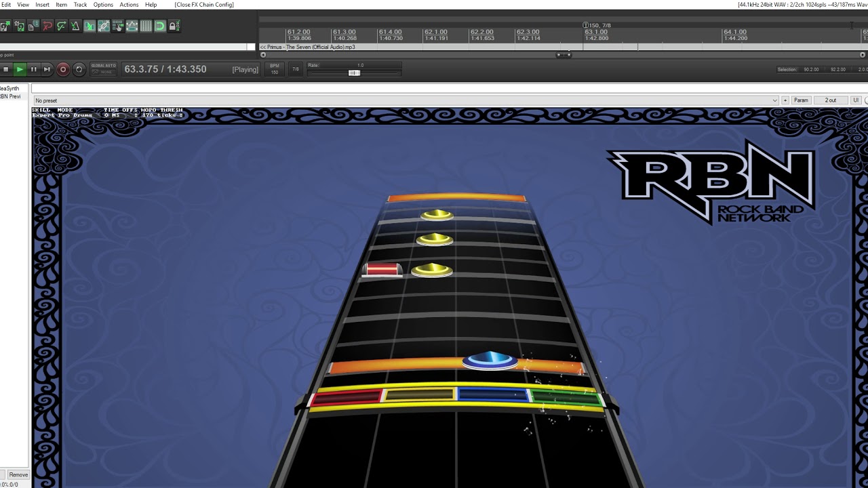The width and height of the screenshot is (868, 488).
Task: Click the save project toolbar icon
Action: [x=19, y=26]
